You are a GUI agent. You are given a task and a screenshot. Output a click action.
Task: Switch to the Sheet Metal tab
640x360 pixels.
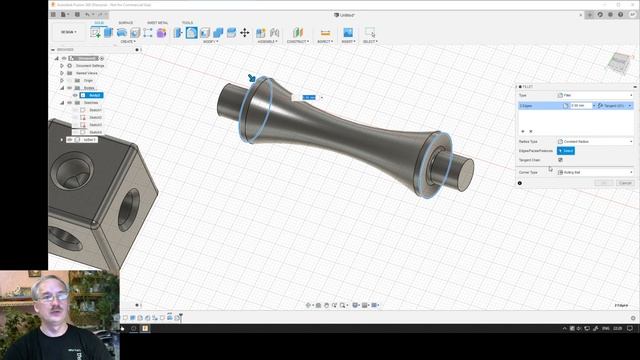coord(158,23)
